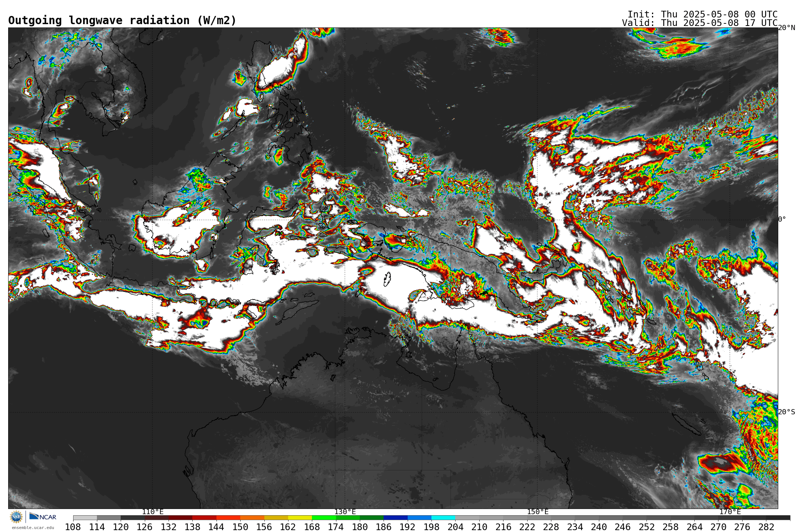Pick the gold 156–162 colorbar swatch
The width and height of the screenshot is (802, 532).
click(276, 518)
